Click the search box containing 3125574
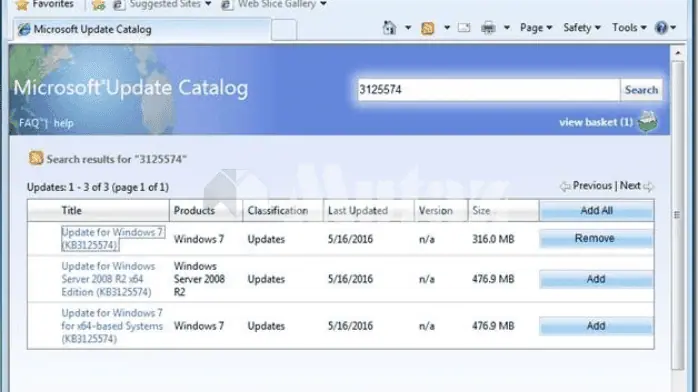The width and height of the screenshot is (698, 392). [488, 90]
